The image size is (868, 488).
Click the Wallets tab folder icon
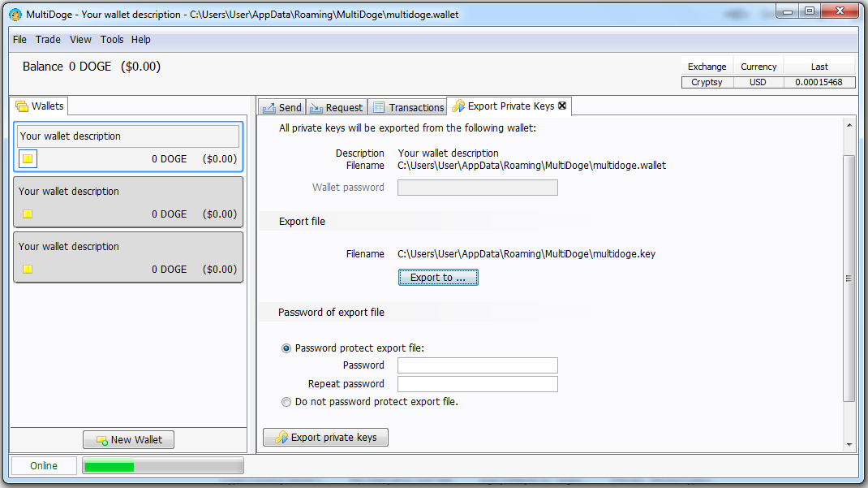point(22,106)
